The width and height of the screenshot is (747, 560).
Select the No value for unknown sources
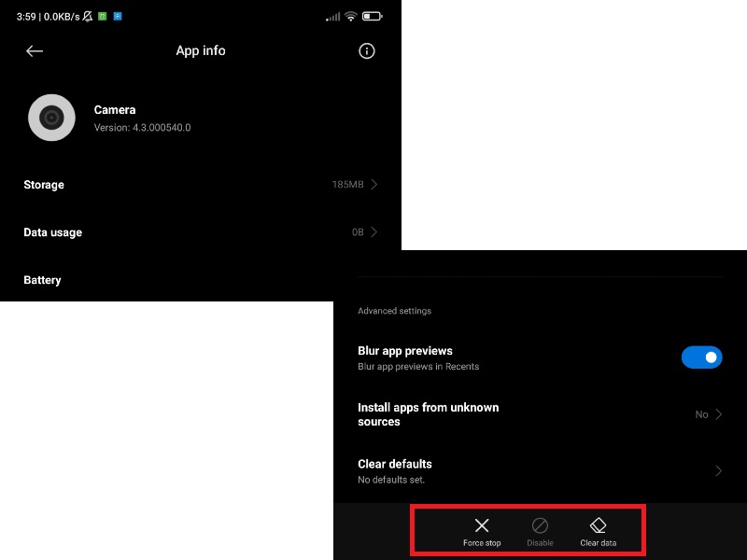pos(701,414)
